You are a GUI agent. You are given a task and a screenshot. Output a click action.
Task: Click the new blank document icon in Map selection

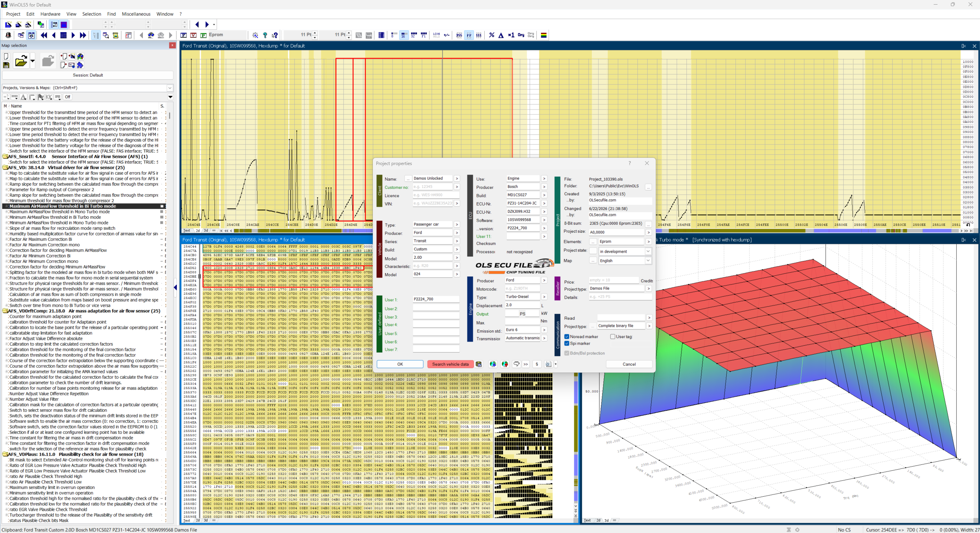tap(6, 56)
